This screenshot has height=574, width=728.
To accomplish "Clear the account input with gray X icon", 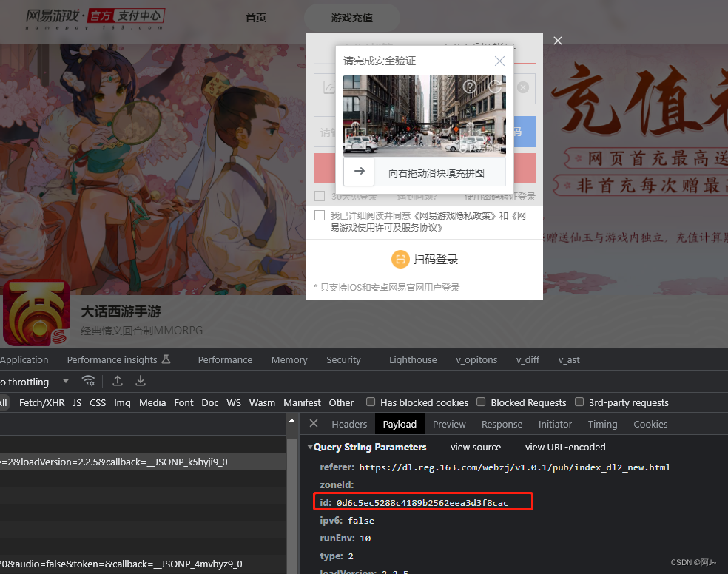I will coord(523,87).
